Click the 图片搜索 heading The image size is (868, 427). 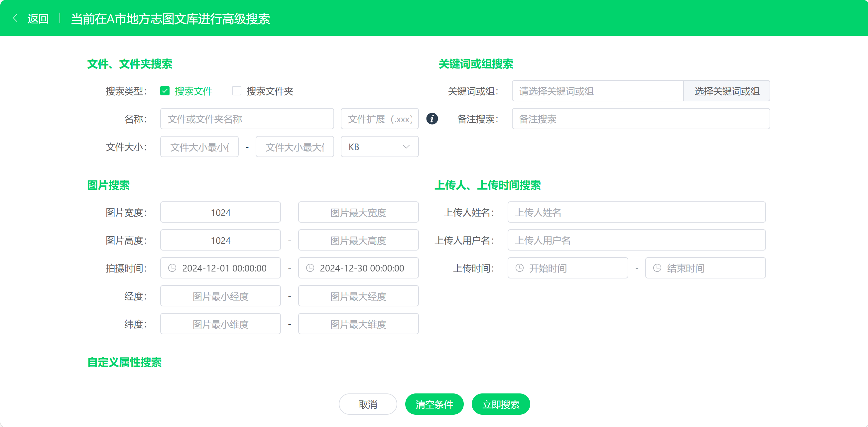click(108, 185)
